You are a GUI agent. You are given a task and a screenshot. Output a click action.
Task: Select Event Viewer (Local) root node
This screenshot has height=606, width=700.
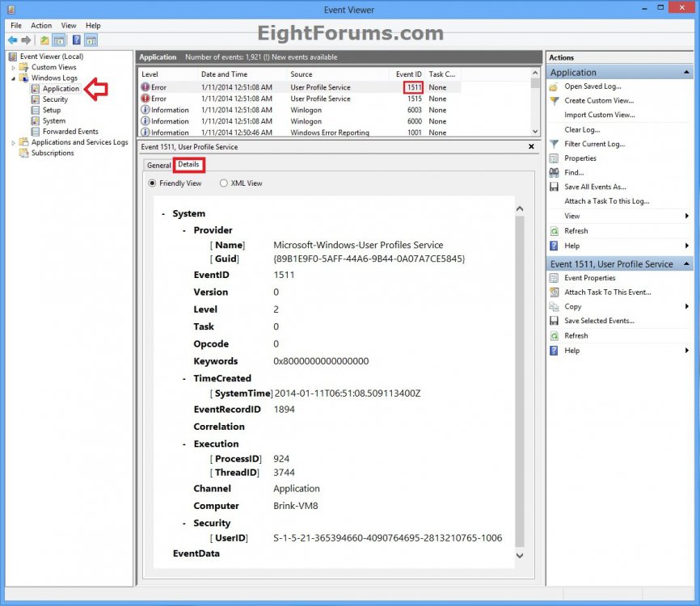click(52, 57)
